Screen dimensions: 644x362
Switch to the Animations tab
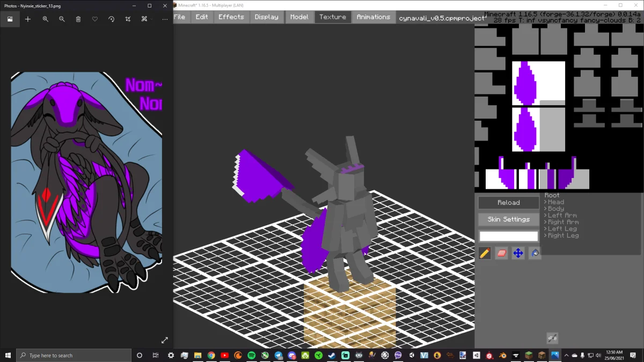[x=374, y=17]
